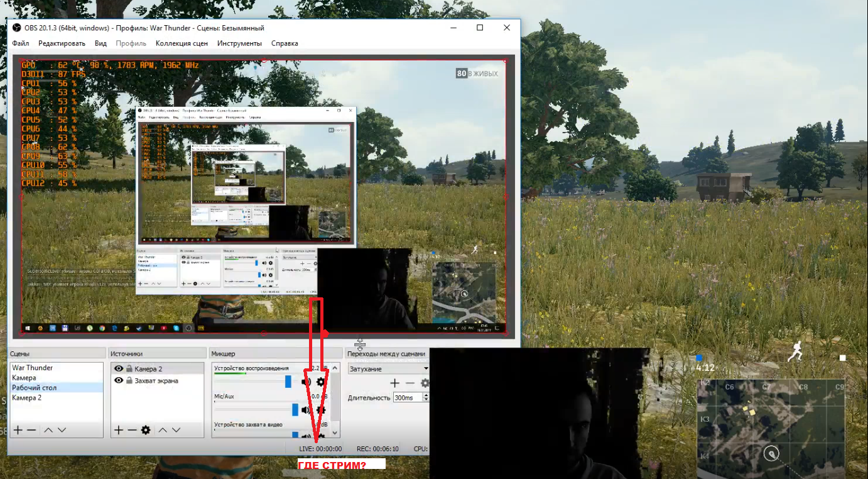The height and width of the screenshot is (479, 868).
Task: Click the Сцены panel header
Action: pos(57,353)
